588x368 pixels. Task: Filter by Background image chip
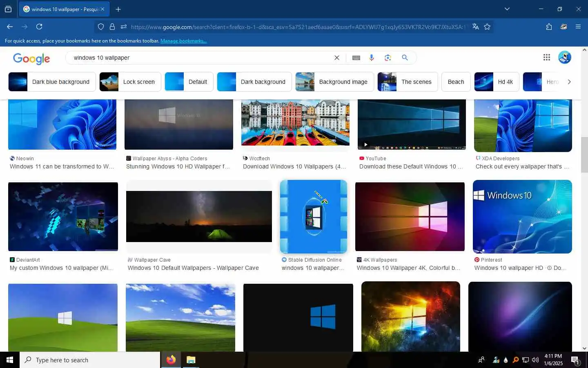pos(334,82)
